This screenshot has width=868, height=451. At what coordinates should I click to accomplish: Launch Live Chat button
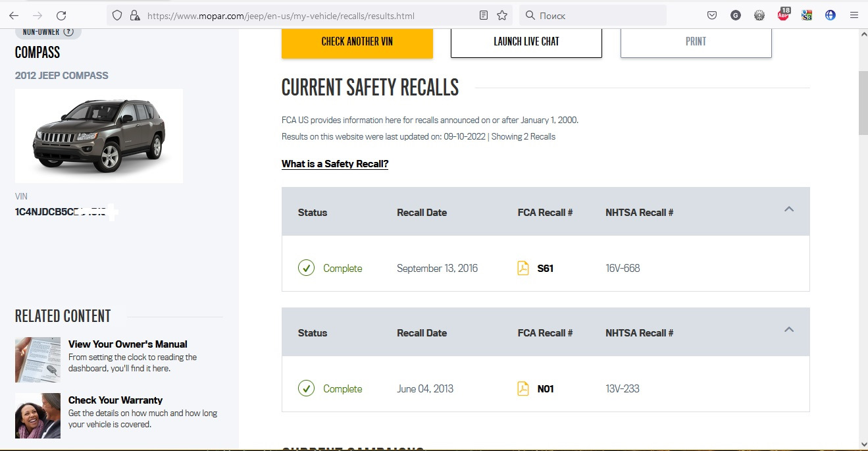[x=526, y=41]
